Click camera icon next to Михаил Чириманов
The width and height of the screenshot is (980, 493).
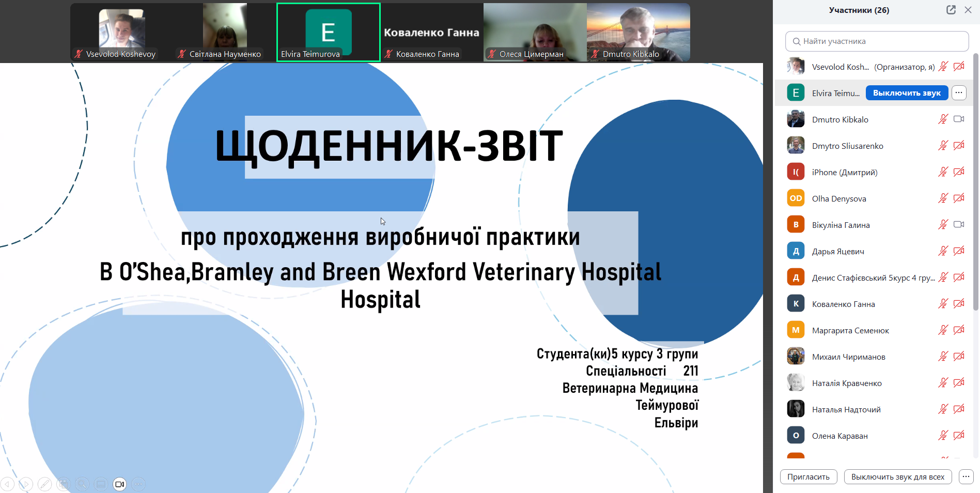(959, 357)
